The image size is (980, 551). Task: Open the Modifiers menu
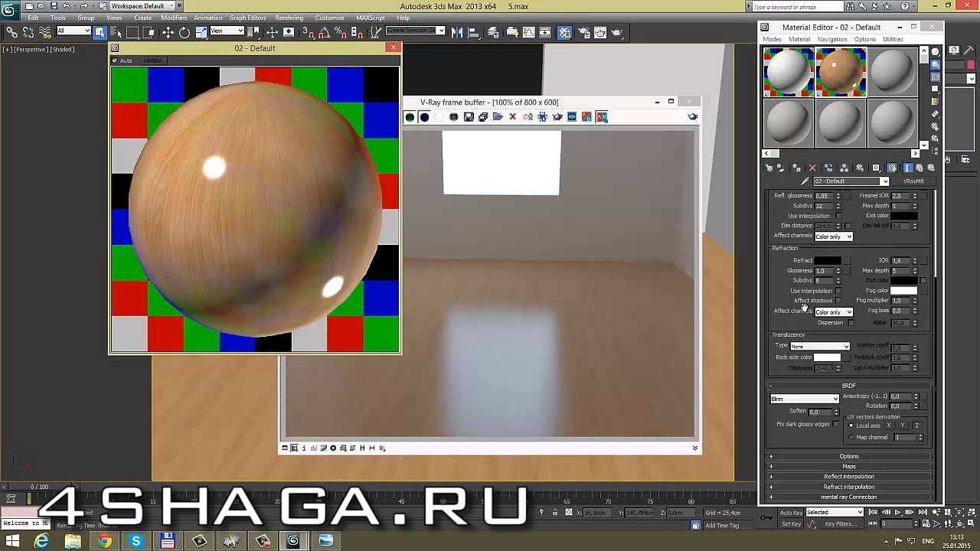click(x=174, y=18)
